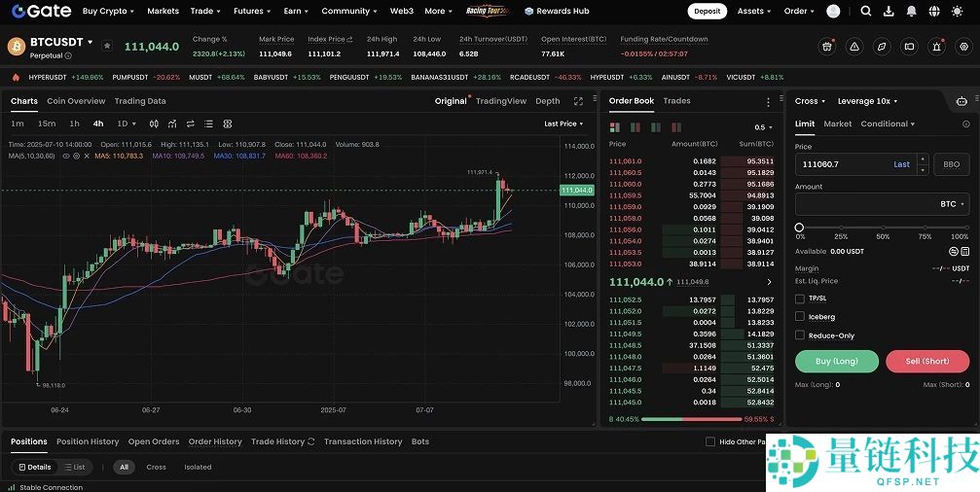
Task: Open the limit order info icon
Action: pos(966,124)
